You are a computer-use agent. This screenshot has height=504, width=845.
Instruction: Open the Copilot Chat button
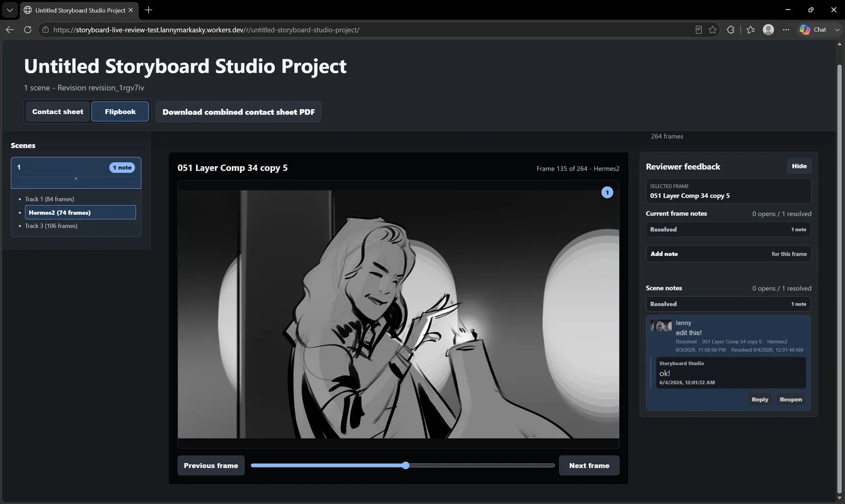coord(813,30)
